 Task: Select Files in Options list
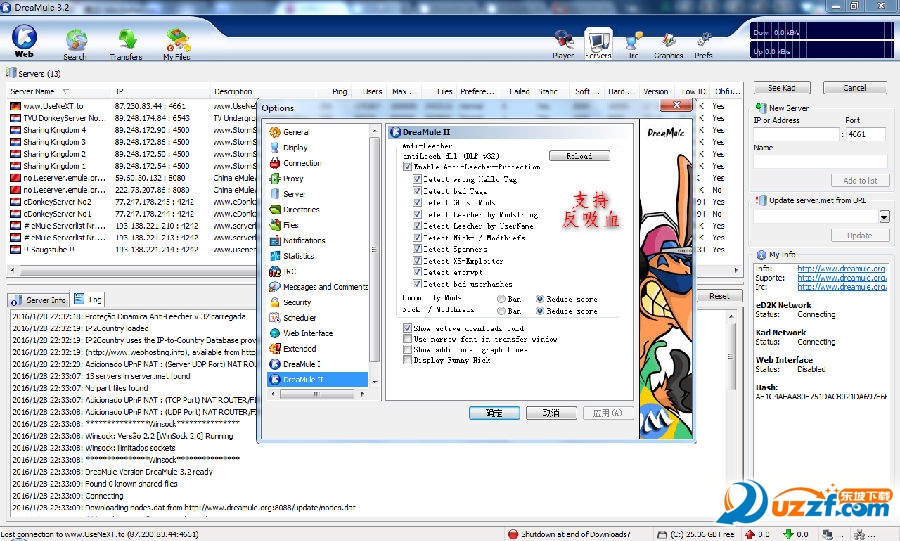click(x=284, y=225)
